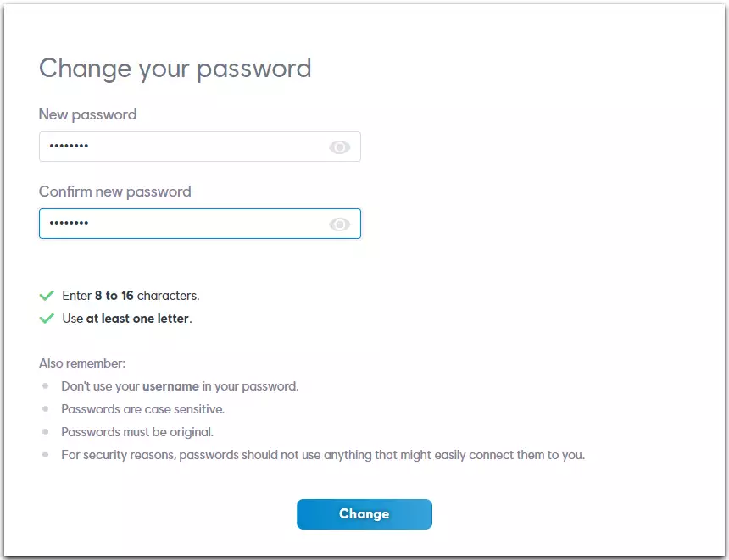Click the "Passwords must be original" tip
729x560 pixels.
click(137, 432)
